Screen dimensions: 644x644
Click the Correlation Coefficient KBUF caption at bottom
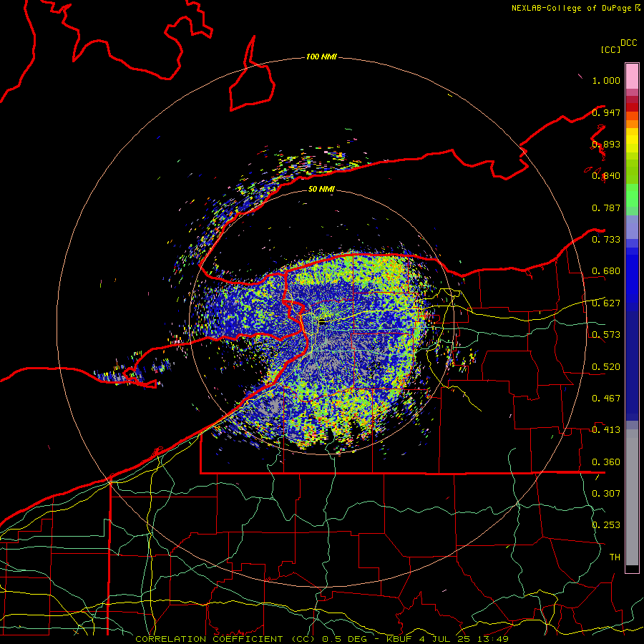[x=322, y=639]
